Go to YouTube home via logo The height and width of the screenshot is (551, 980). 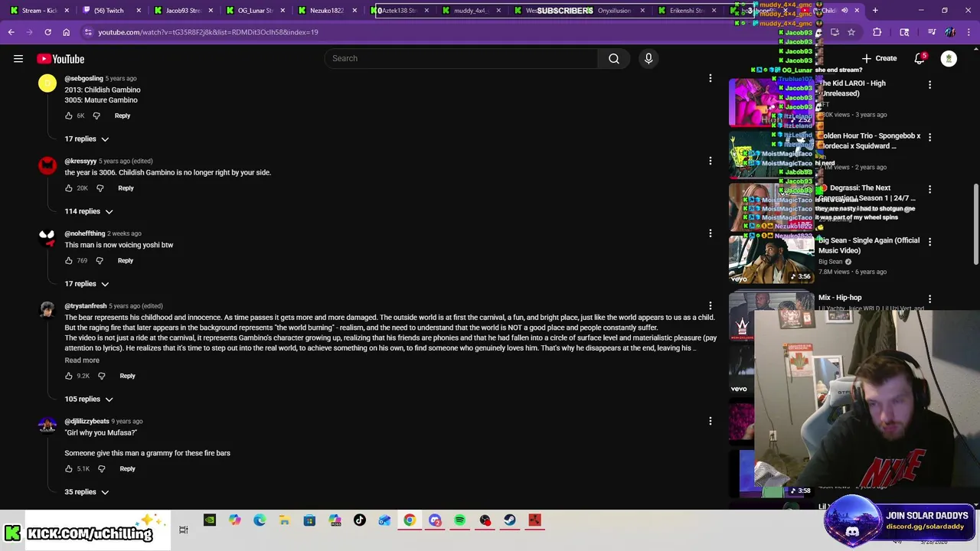pos(60,59)
